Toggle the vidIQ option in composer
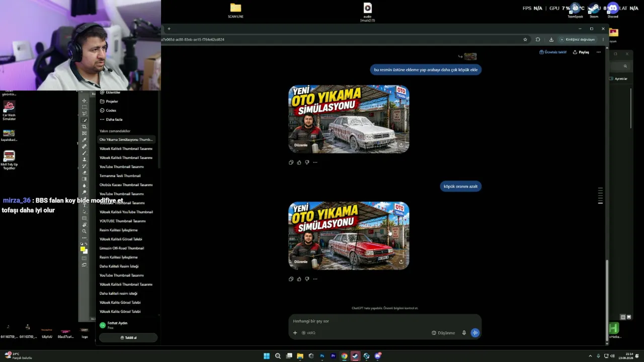 (308, 333)
